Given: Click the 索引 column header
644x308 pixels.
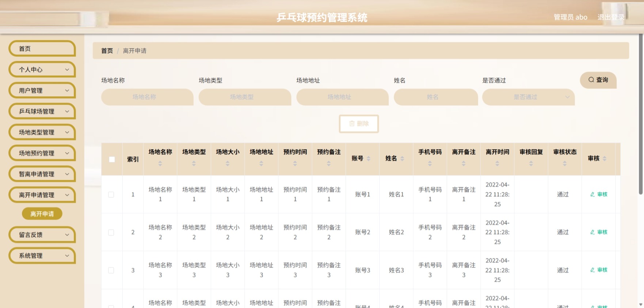Looking at the screenshot, I should pos(133,159).
